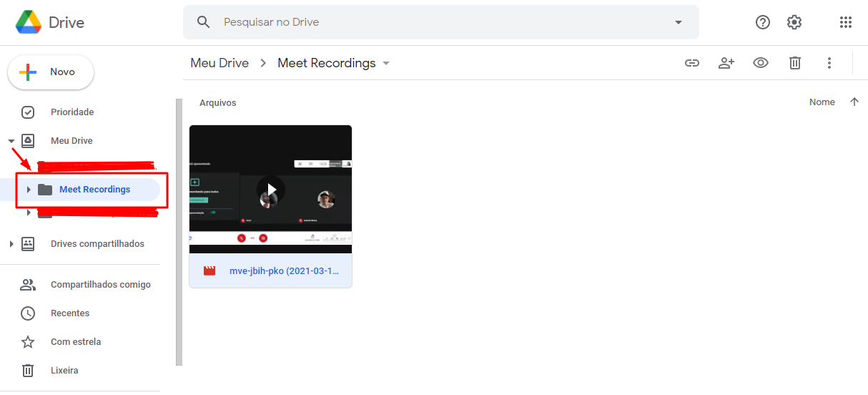Viewport: 868px width, 395px height.
Task: Play the video thumbnail preview
Action: tap(271, 190)
